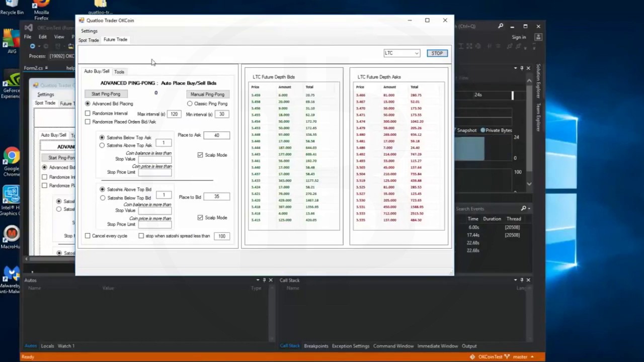Open the Tools tab
The height and width of the screenshot is (362, 644).
point(119,72)
